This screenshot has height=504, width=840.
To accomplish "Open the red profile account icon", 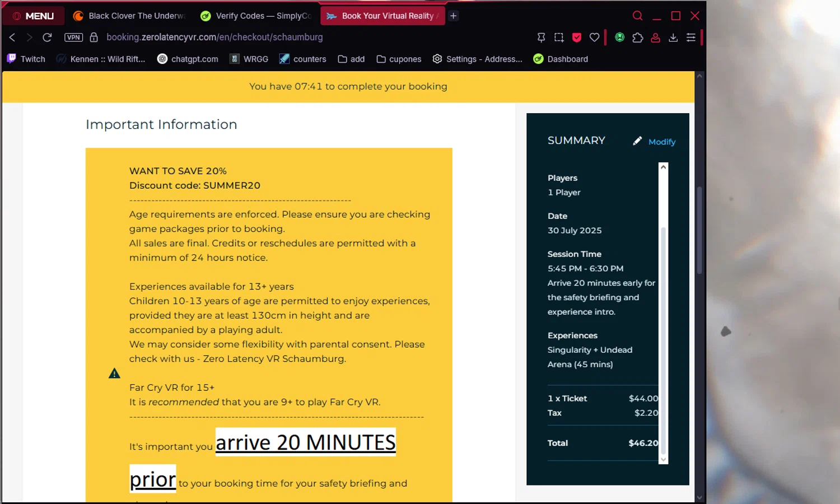I will [655, 37].
